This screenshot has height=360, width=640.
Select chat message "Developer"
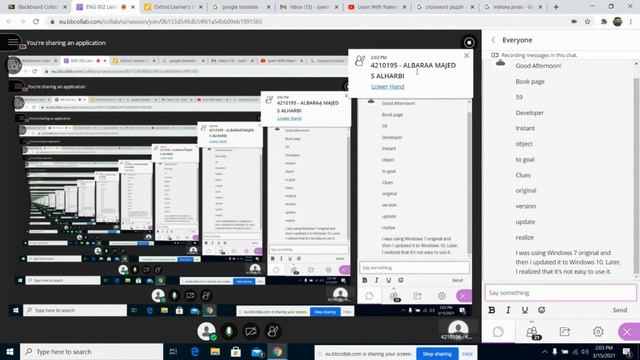click(x=529, y=113)
